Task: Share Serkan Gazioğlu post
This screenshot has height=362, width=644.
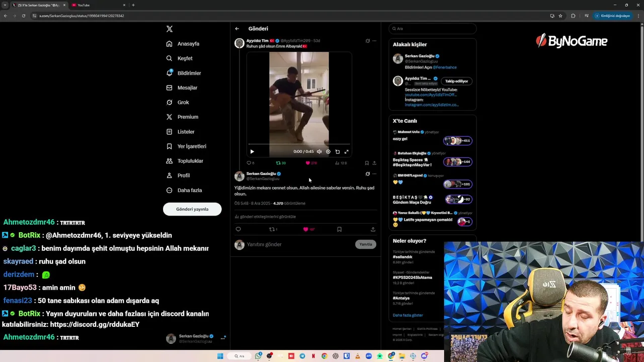Action: point(373,229)
